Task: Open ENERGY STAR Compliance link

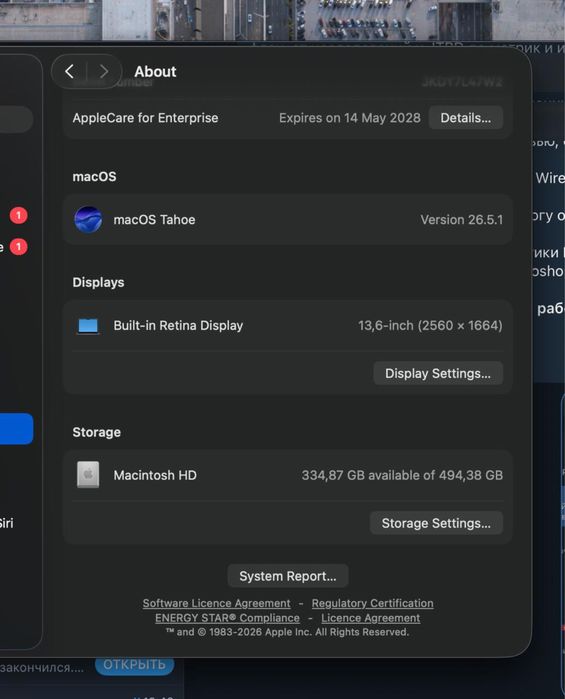Action: [x=227, y=618]
